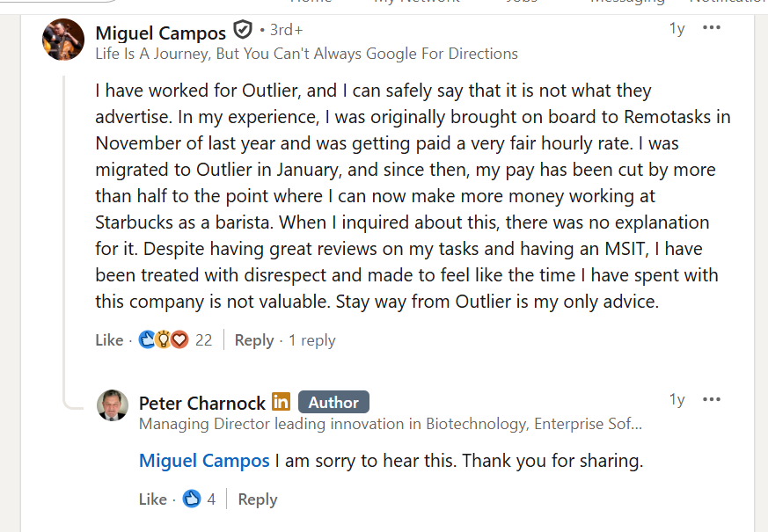Click the lightbulb reaction icon on Miguel's comment
This screenshot has height=532, width=768.
click(x=164, y=339)
